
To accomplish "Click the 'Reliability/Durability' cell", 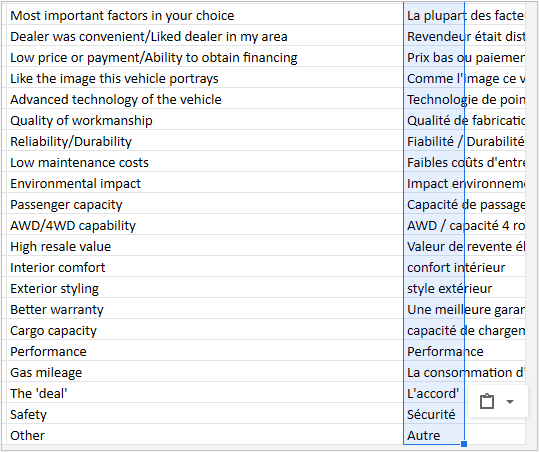I will [x=205, y=141].
